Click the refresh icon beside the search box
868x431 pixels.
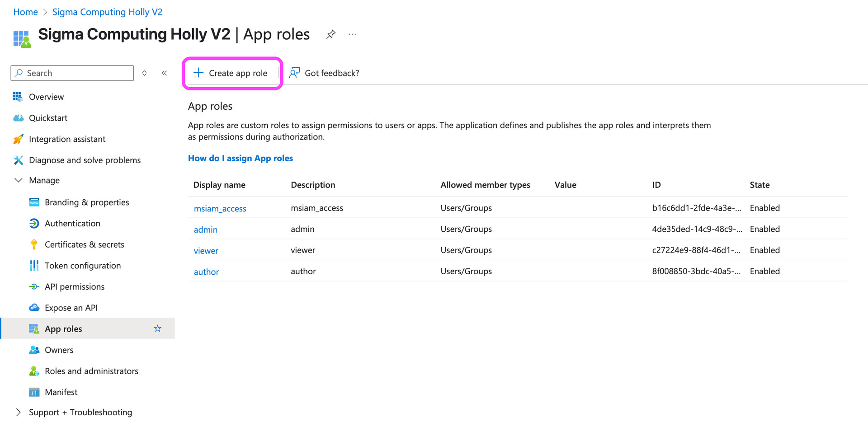pyautogui.click(x=144, y=73)
